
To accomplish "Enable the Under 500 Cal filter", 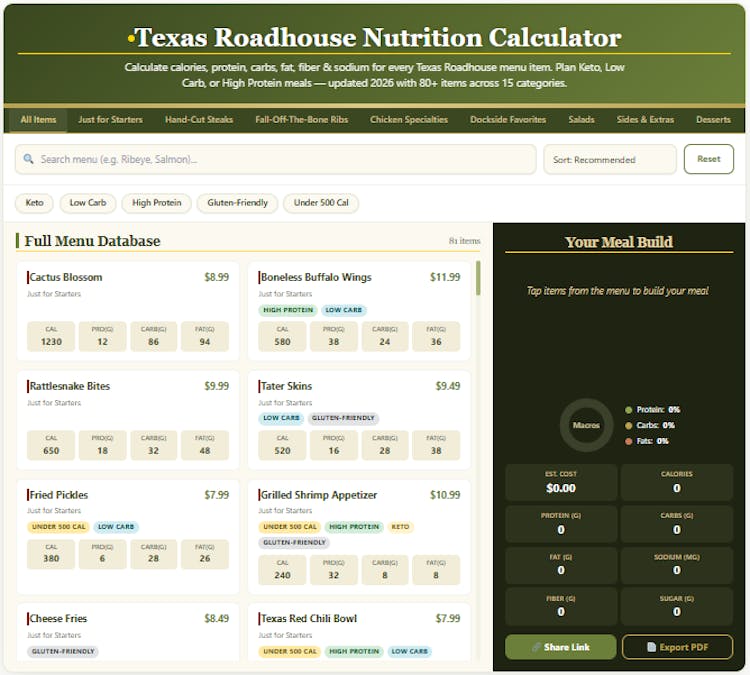I will 321,203.
